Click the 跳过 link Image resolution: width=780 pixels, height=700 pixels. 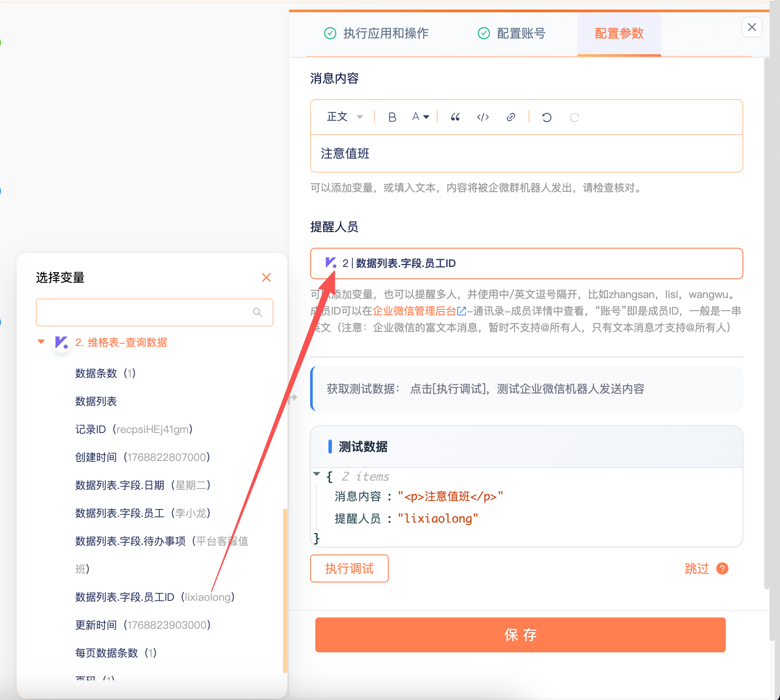coord(697,568)
